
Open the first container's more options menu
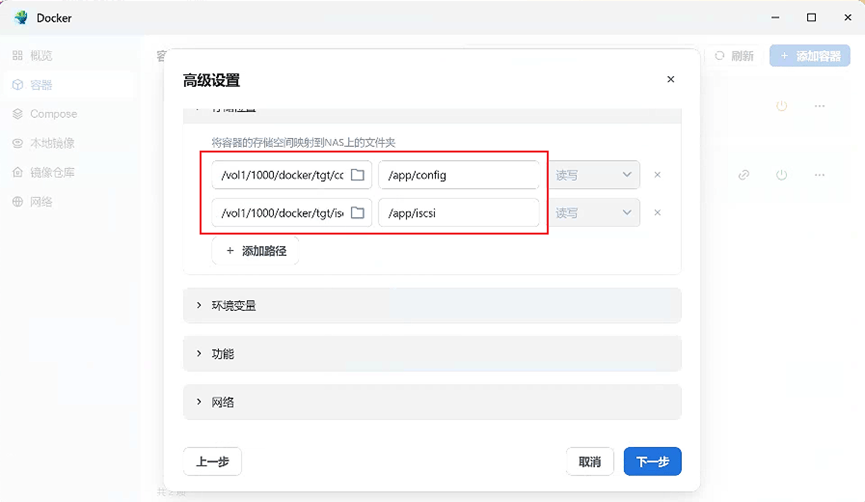point(820,105)
